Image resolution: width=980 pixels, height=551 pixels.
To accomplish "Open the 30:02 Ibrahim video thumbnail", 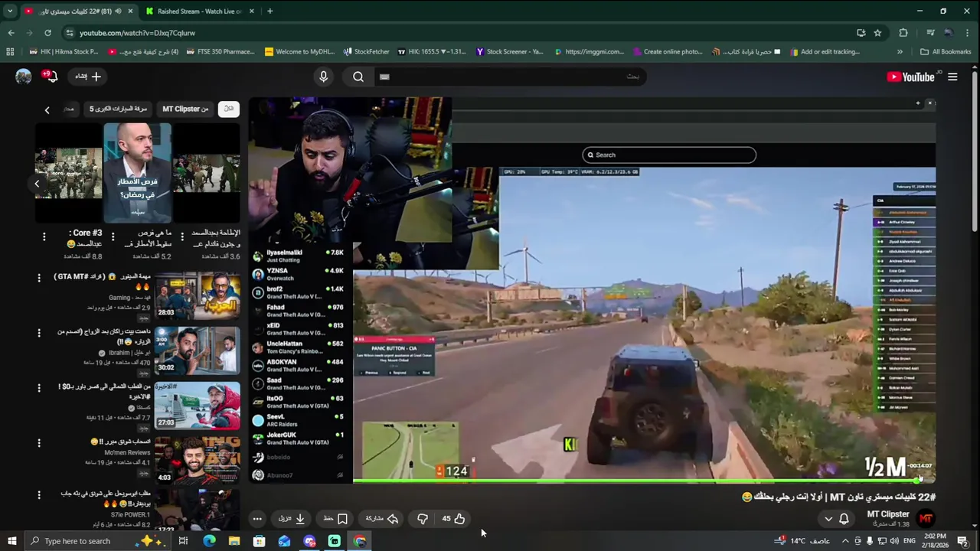I will [198, 350].
